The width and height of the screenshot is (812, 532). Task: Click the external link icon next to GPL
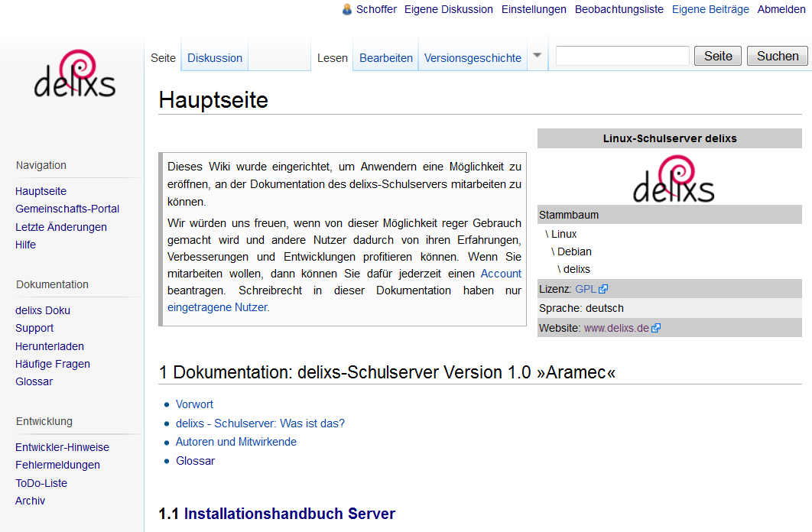point(603,288)
